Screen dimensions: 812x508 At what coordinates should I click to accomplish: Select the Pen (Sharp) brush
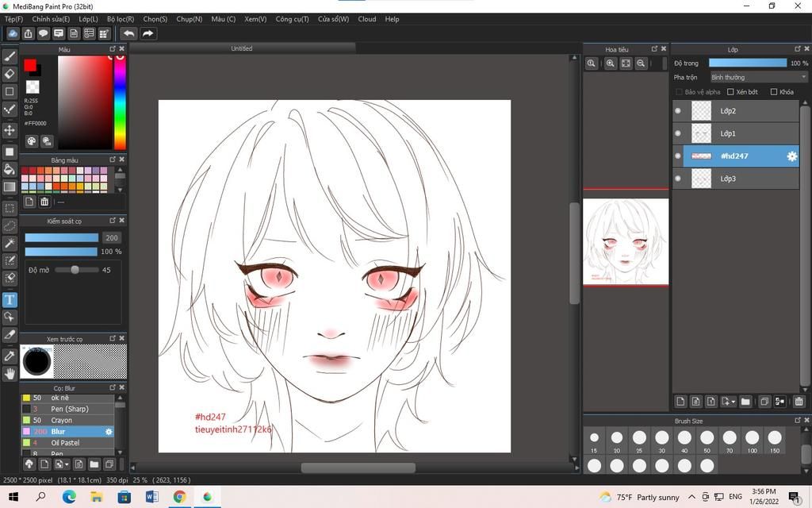click(67, 409)
